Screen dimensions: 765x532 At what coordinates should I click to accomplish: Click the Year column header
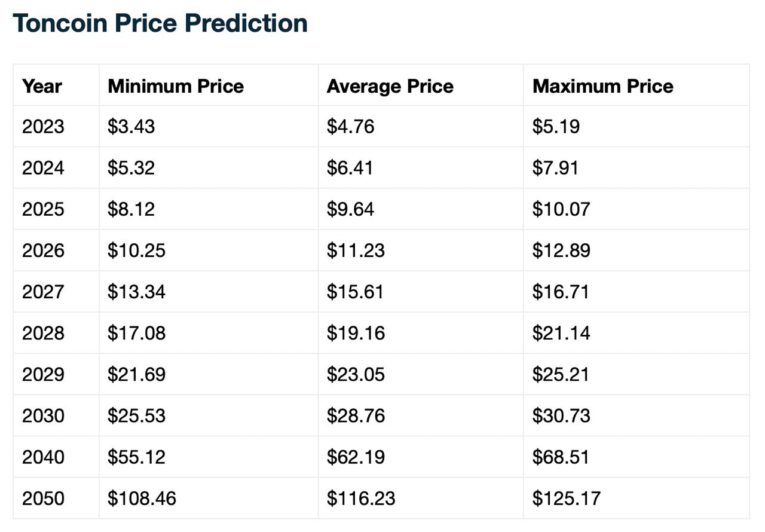42,86
